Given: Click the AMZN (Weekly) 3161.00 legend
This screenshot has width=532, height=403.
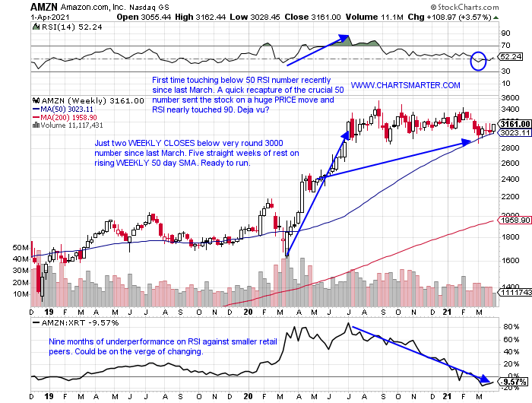Looking at the screenshot, I should click(x=93, y=101).
